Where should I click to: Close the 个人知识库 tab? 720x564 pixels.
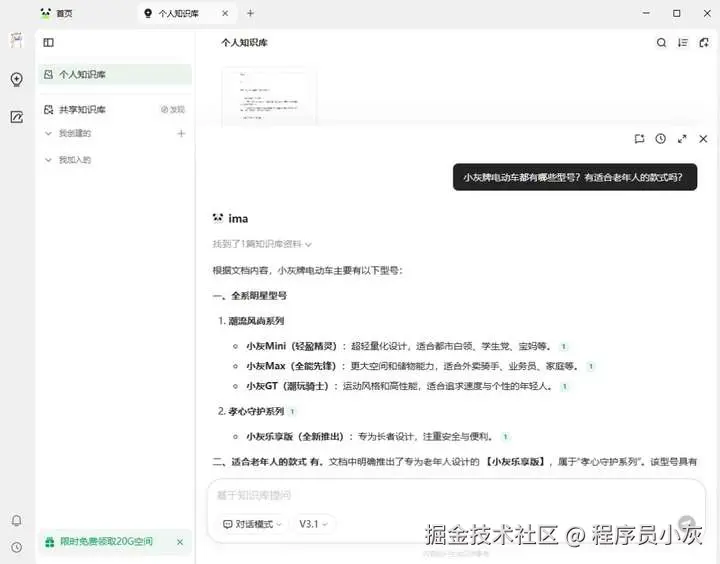(225, 13)
